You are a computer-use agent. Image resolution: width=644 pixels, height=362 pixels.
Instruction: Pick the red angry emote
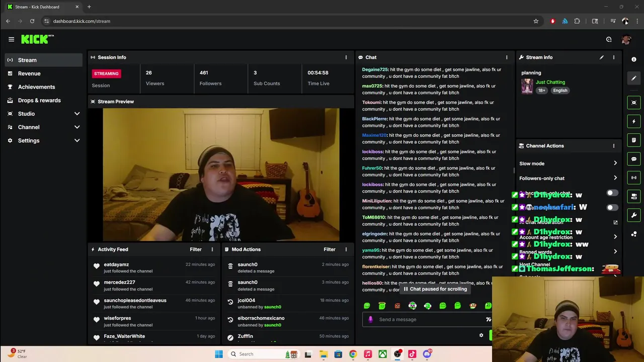point(397,306)
